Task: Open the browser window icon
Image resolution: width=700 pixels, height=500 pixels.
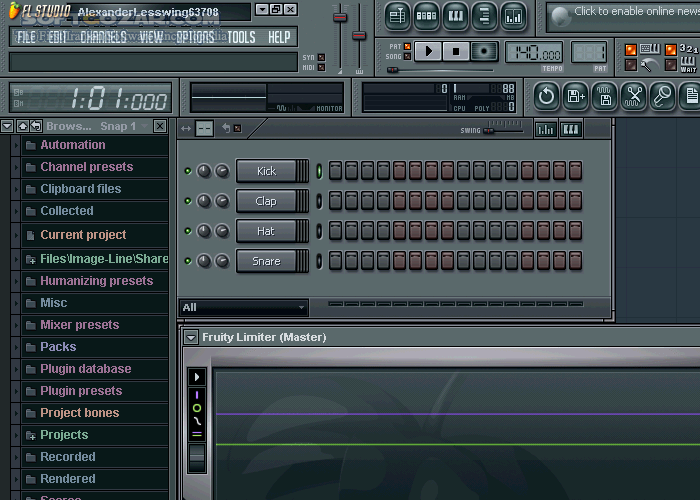Action: tap(484, 17)
